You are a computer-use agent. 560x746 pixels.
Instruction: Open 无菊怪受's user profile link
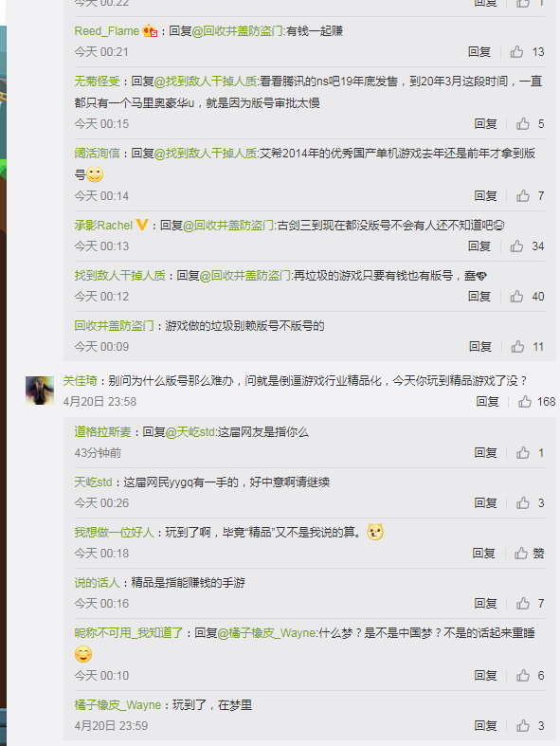click(x=97, y=82)
